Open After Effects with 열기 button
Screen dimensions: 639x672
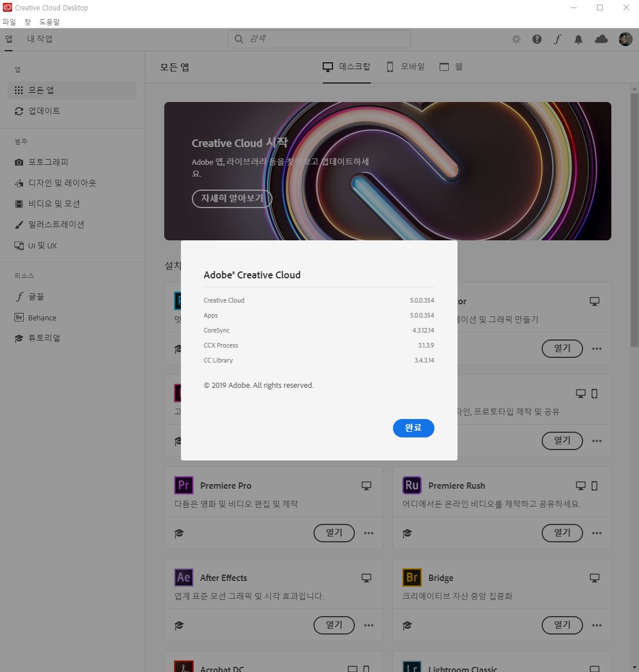click(x=334, y=625)
